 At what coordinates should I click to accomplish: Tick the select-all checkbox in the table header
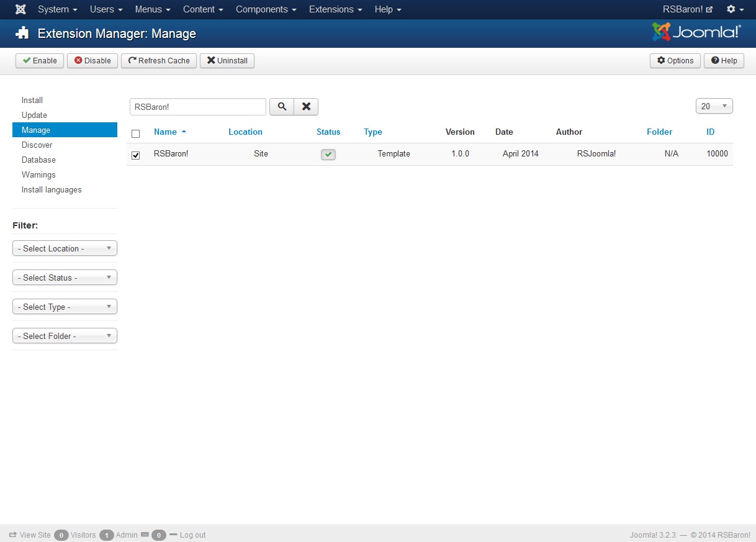(x=136, y=133)
